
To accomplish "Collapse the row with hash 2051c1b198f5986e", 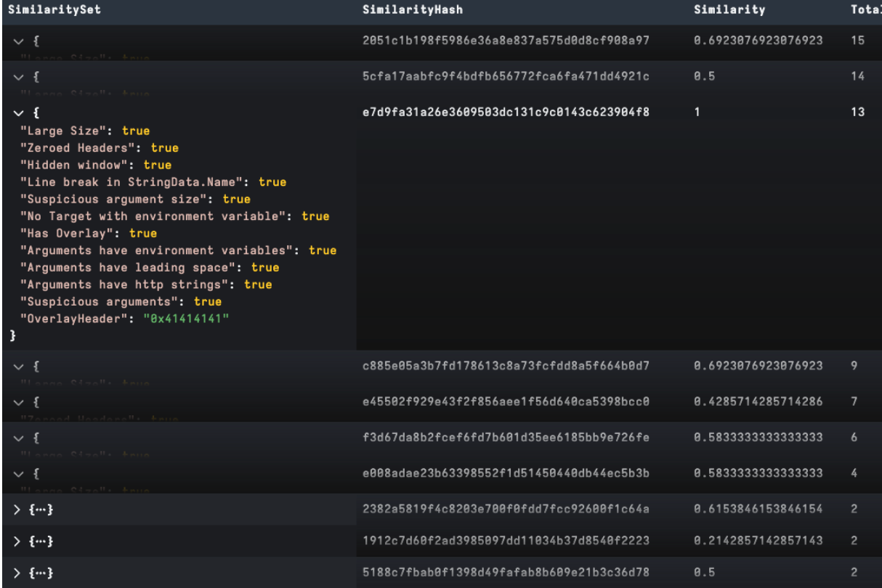I will (17, 42).
